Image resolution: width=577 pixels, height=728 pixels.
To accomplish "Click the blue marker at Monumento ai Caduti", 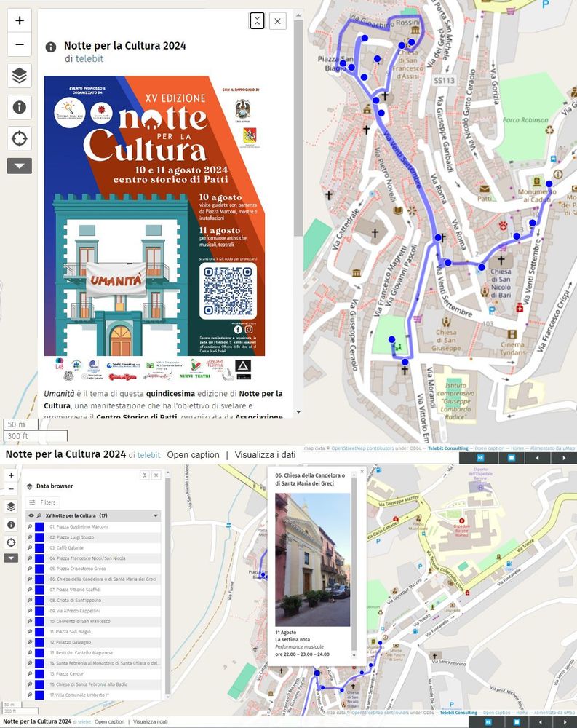I will 549,184.
